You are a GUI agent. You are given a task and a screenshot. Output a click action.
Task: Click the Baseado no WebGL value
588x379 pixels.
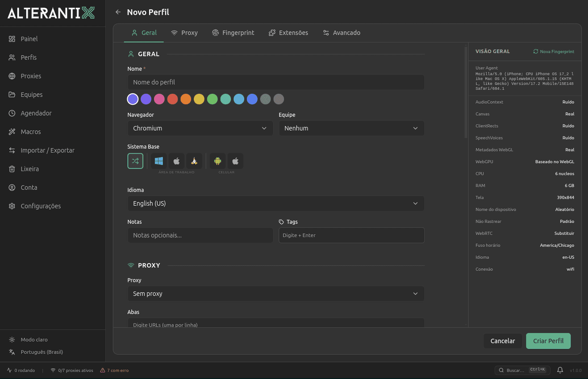(x=555, y=162)
